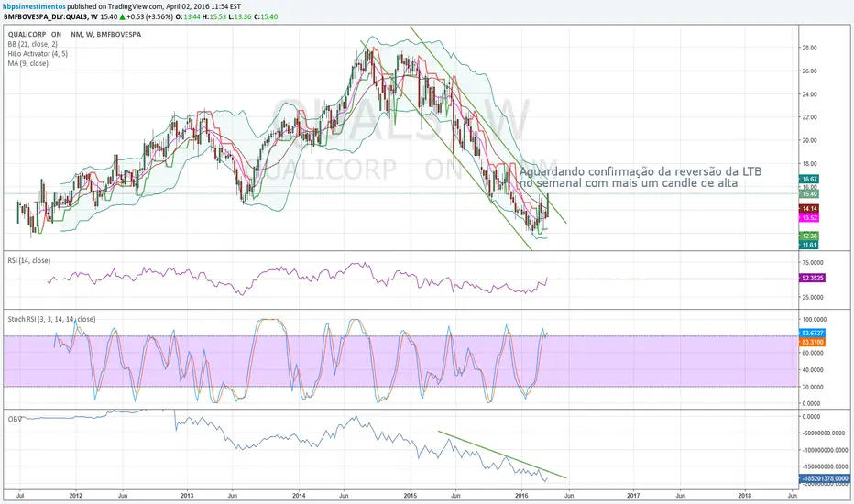Viewport: 854px width, 504px height.
Task: Click the 25.0000 RSI axis label
Action: coord(813,298)
